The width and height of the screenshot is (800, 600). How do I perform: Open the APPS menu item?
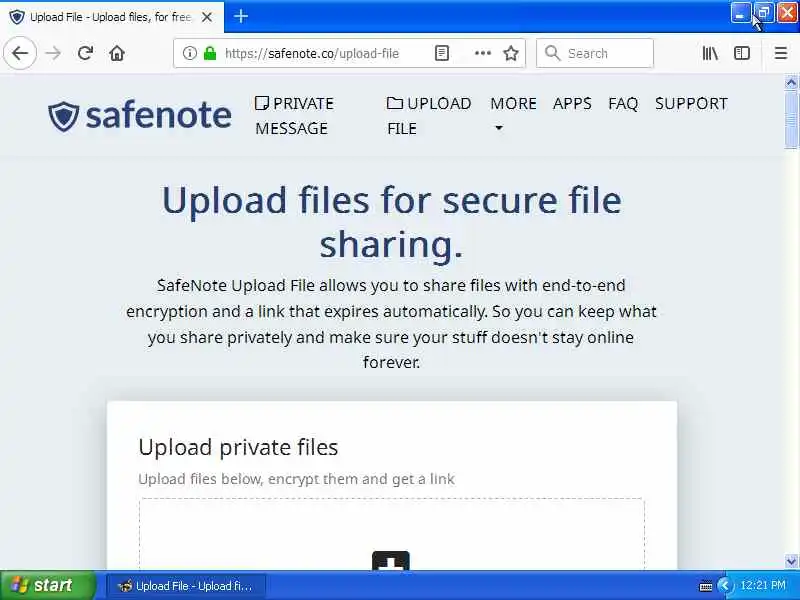tap(572, 104)
